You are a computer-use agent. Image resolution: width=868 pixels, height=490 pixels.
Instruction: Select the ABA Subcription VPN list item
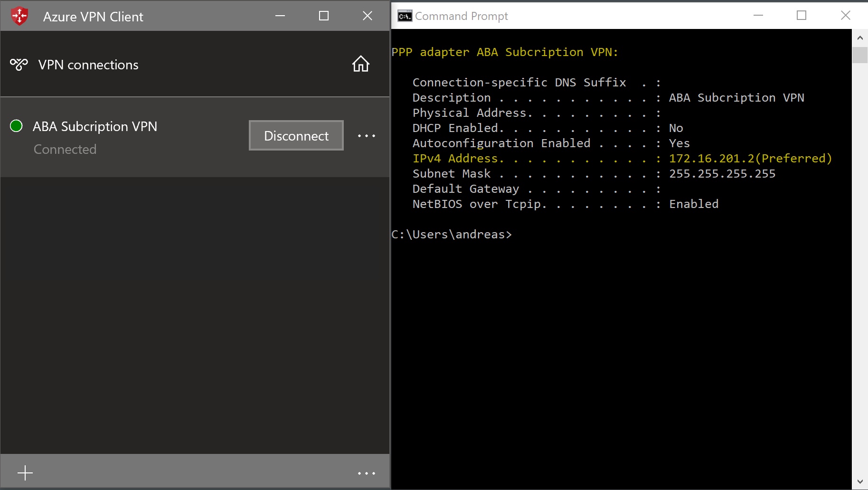tap(94, 126)
